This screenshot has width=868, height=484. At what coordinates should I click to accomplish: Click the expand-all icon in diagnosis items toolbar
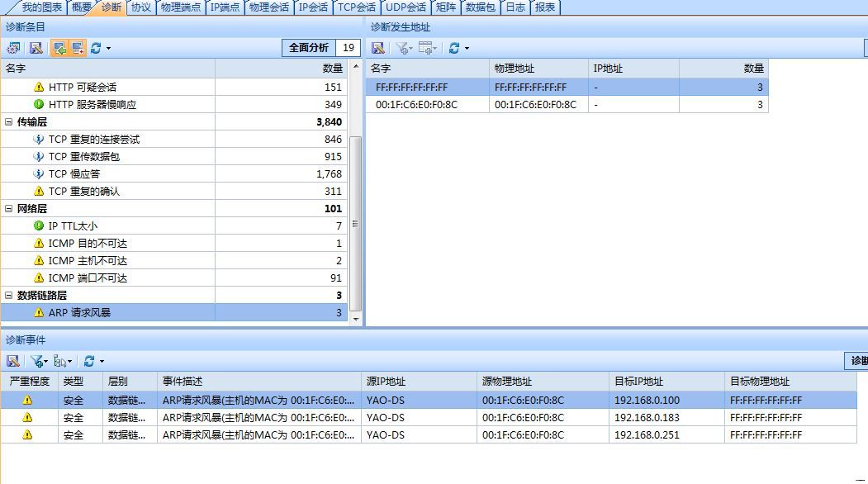(x=59, y=48)
